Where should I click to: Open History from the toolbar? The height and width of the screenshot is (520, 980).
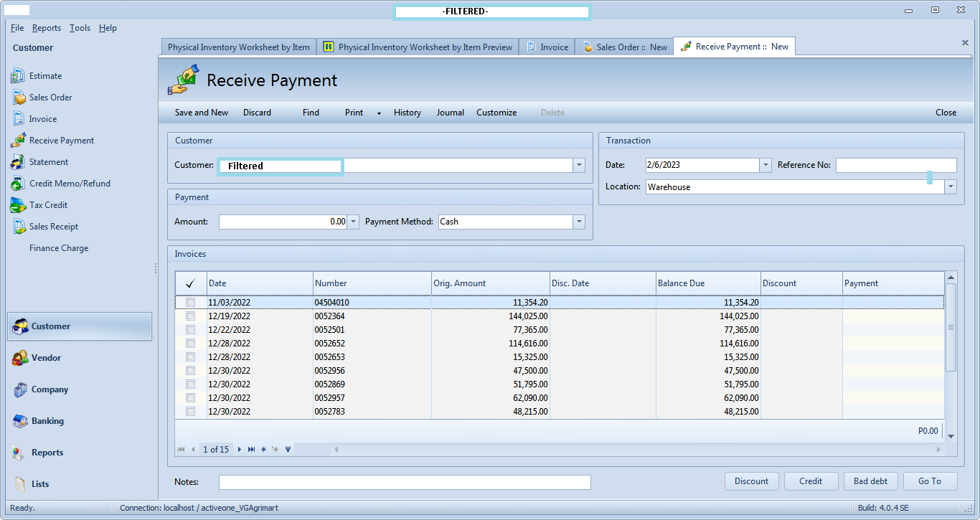407,113
